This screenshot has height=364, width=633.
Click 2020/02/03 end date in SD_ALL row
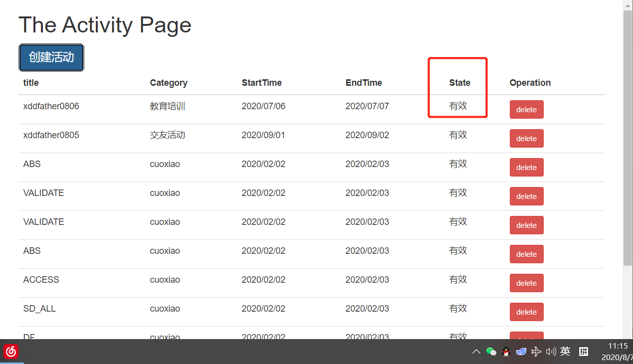367,309
